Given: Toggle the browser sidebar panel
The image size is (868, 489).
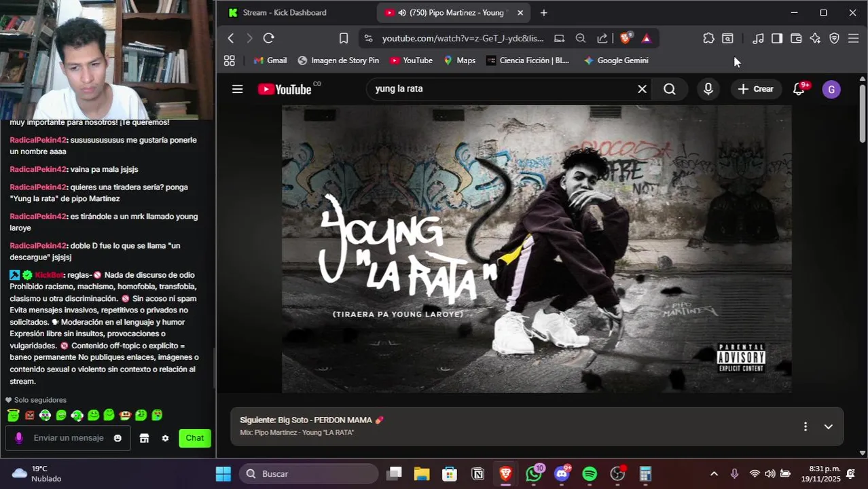Looking at the screenshot, I should pos(777,38).
